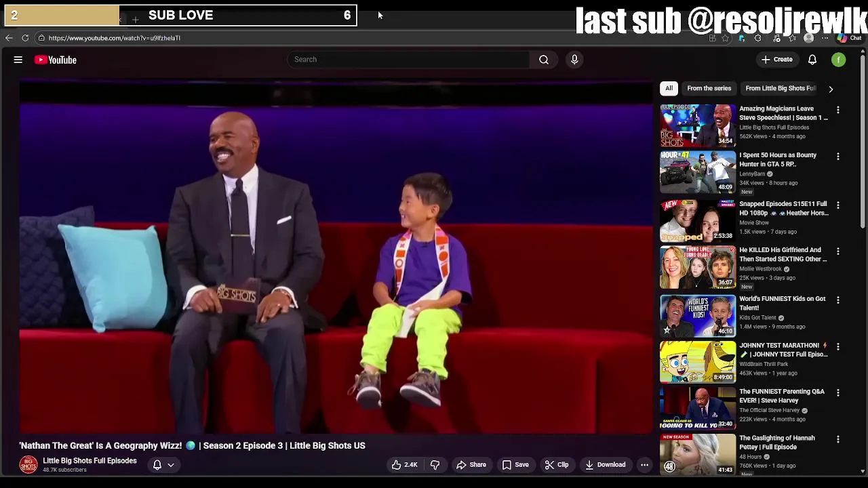
Task: Open World's FUNNIEST Kids on Got Talent thumbnail
Action: [698, 316]
